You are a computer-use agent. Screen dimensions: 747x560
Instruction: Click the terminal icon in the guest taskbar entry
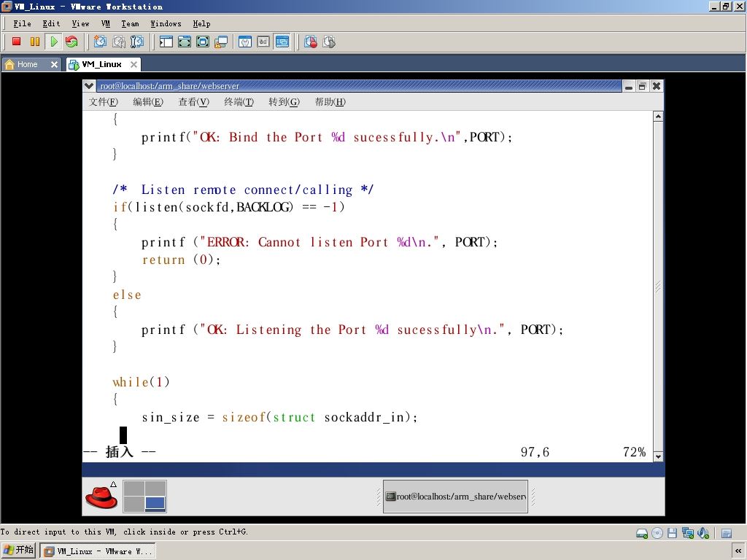[391, 496]
